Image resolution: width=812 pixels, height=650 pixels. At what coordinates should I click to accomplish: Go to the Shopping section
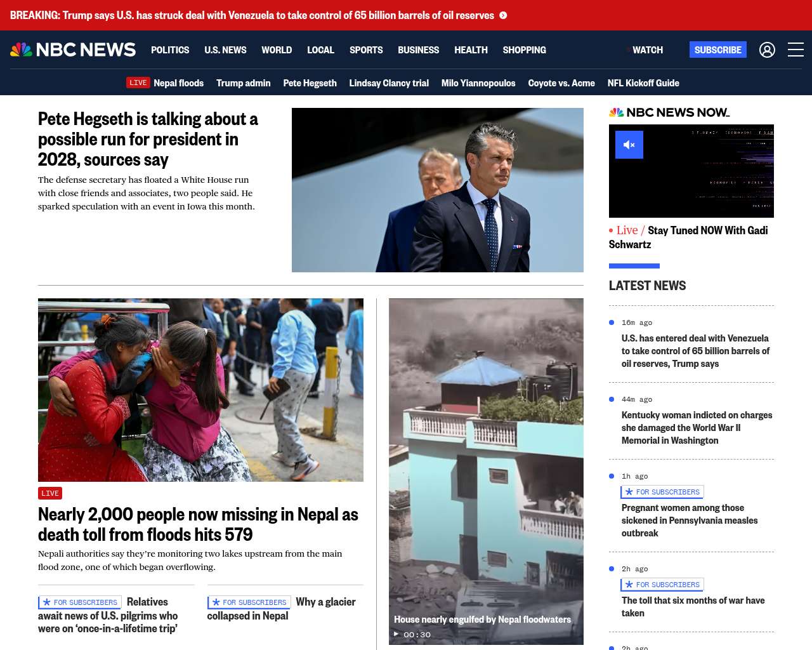524,50
